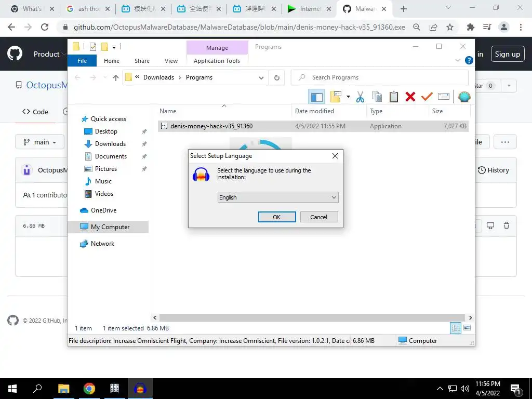Click the Chrome bookmark star icon
The width and height of the screenshot is (532, 399).
(450, 27)
